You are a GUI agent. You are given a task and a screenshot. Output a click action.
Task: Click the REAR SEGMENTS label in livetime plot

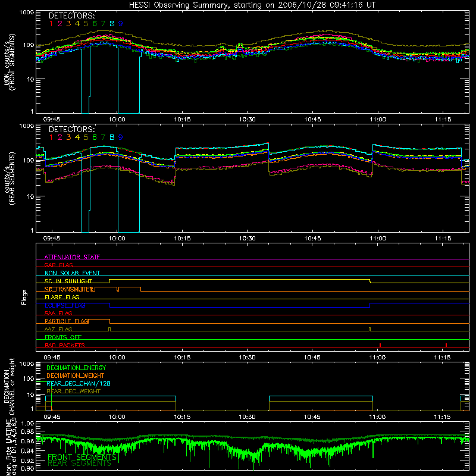80,464
